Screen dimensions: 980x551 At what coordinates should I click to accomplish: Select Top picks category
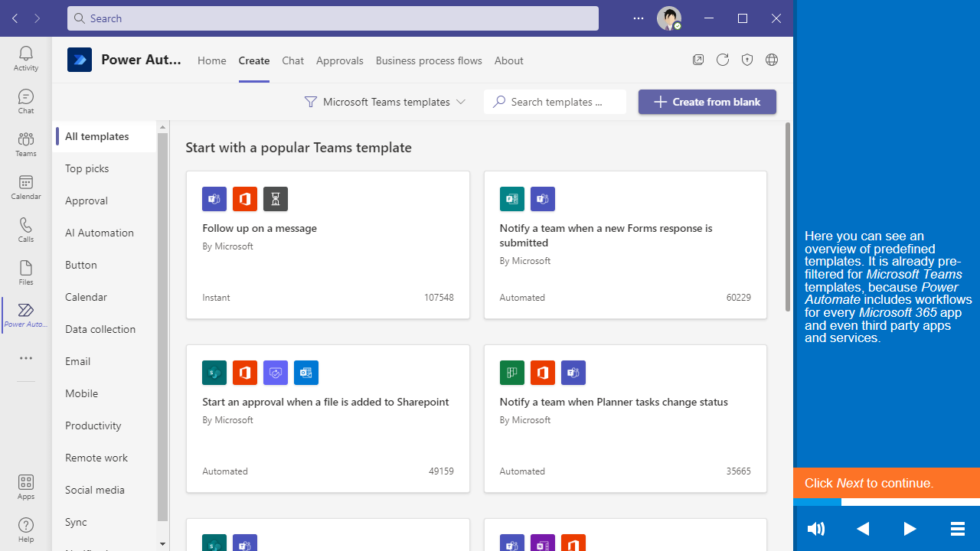[106, 168]
